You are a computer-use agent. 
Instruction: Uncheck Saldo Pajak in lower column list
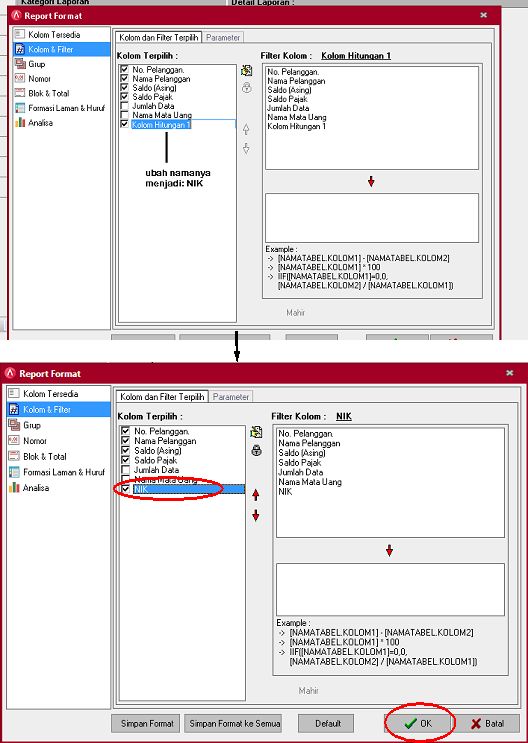(x=126, y=460)
